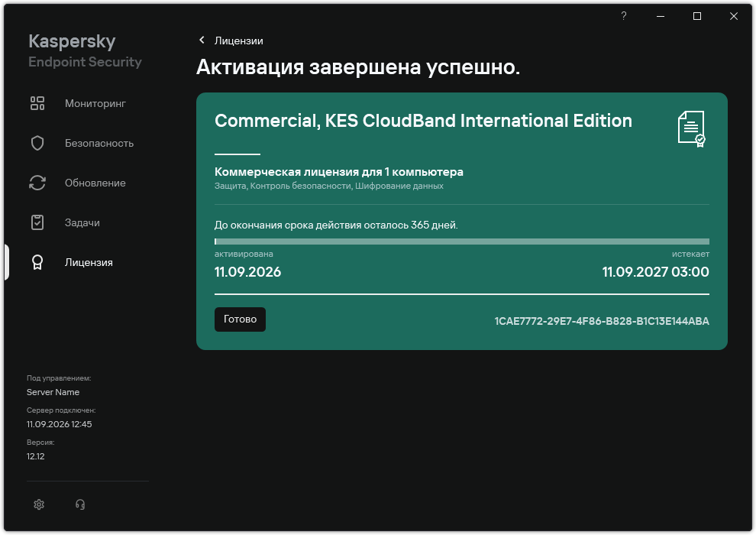Click the license certificate icon on card
756x535 pixels.
692,129
